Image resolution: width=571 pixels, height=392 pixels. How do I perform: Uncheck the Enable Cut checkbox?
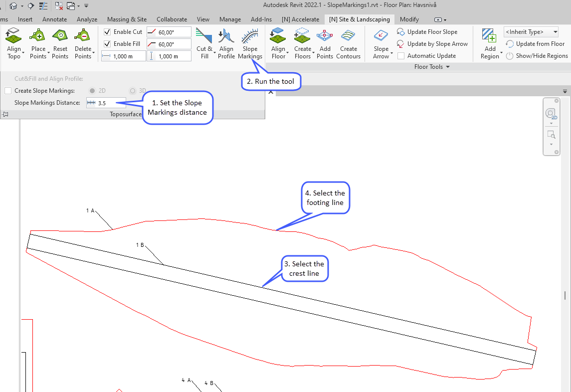(x=107, y=32)
